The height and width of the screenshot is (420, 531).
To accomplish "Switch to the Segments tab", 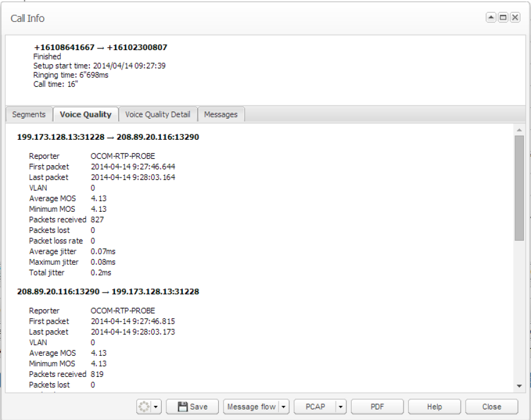I will pyautogui.click(x=29, y=114).
